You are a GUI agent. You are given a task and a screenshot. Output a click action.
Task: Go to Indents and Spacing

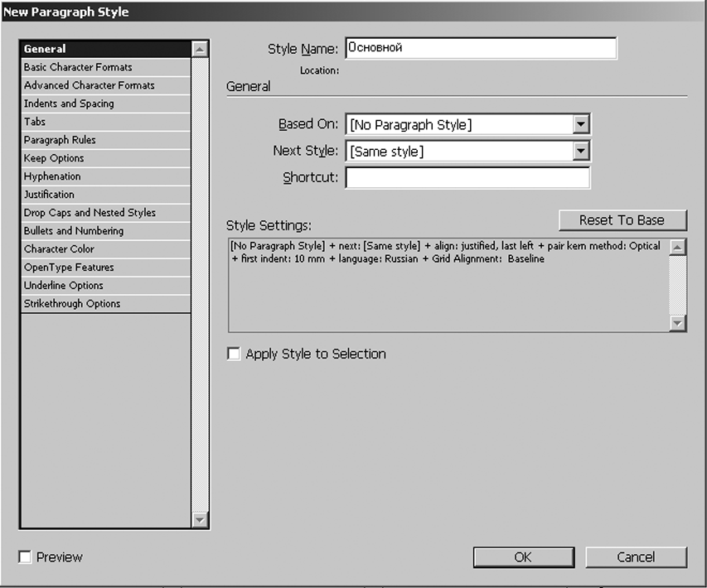coord(106,104)
